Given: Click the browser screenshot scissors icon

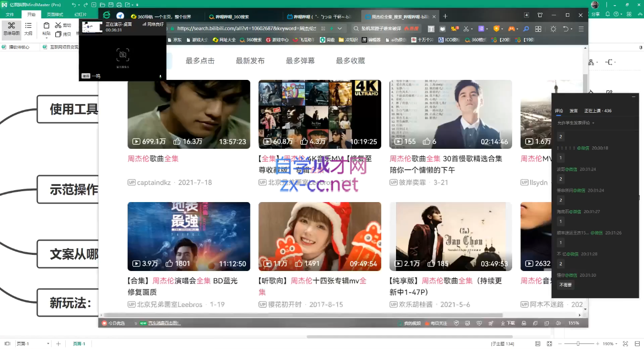Looking at the screenshot, I should (x=466, y=29).
